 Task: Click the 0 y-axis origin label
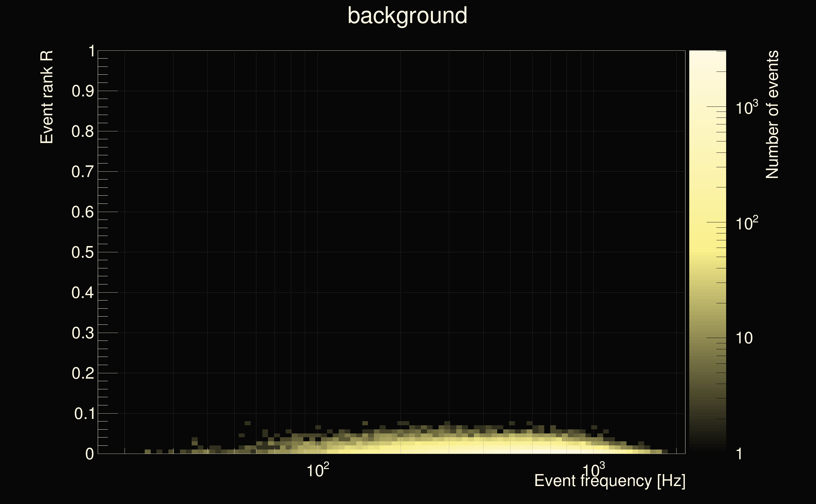click(x=90, y=454)
